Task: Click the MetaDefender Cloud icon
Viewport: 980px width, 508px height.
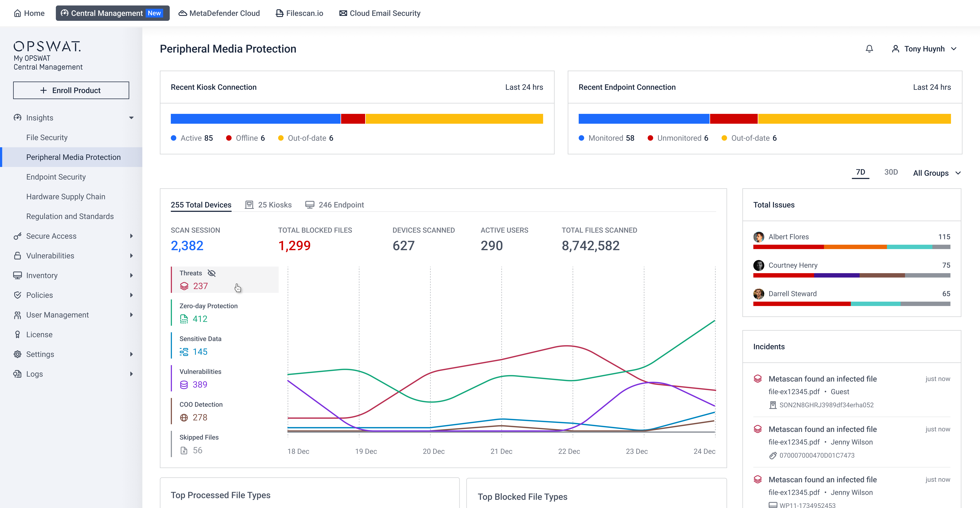Action: tap(183, 13)
